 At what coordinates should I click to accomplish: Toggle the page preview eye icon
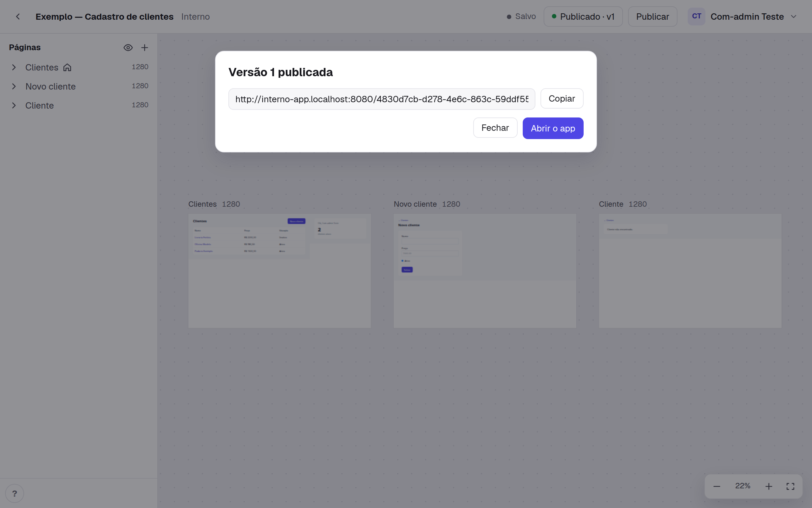point(128,48)
